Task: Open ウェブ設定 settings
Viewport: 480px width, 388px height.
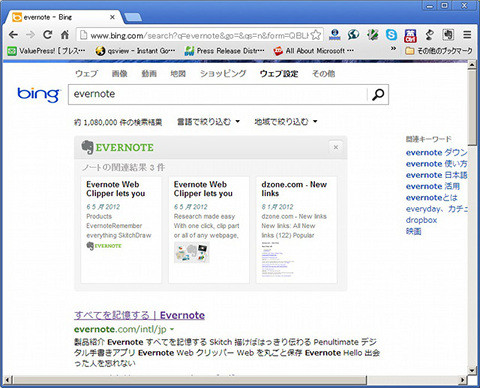Action: click(x=279, y=74)
